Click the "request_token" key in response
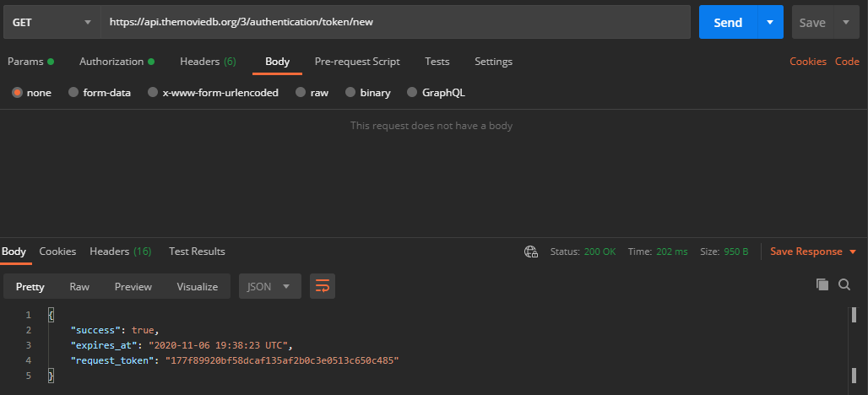This screenshot has width=868, height=395. 113,360
